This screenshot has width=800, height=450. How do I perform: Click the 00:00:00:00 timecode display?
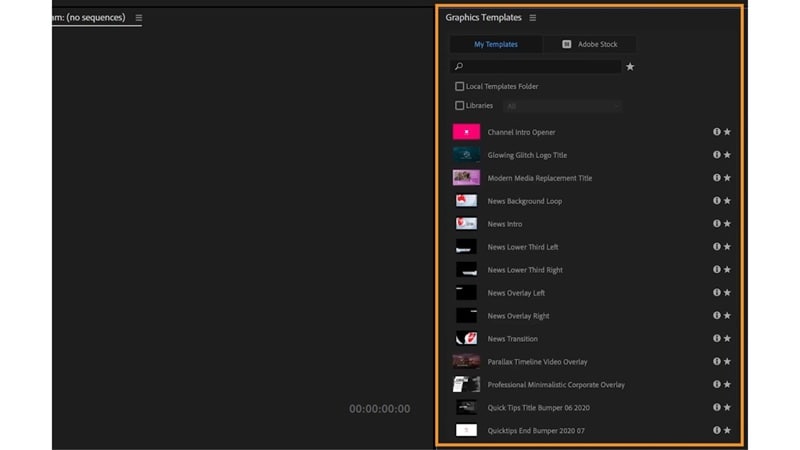[x=380, y=409]
